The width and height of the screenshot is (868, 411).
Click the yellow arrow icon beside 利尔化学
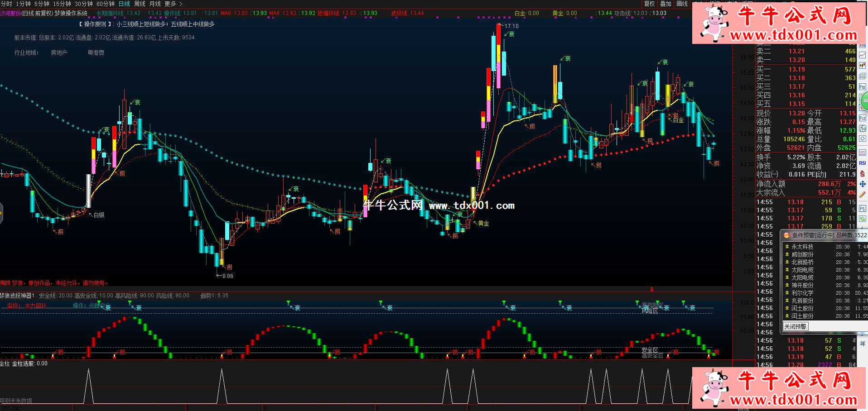pos(787,293)
